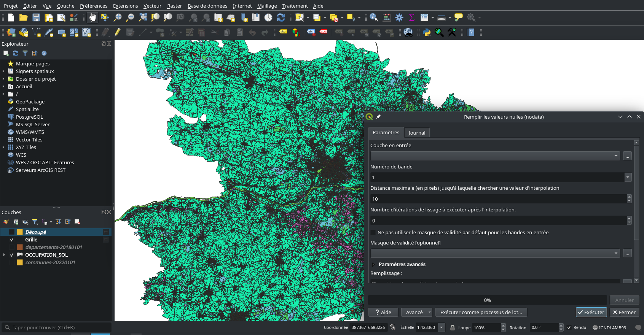This screenshot has width=644, height=335.
Task: Click the remove layer icon in Couches panel
Action: pyautogui.click(x=77, y=222)
